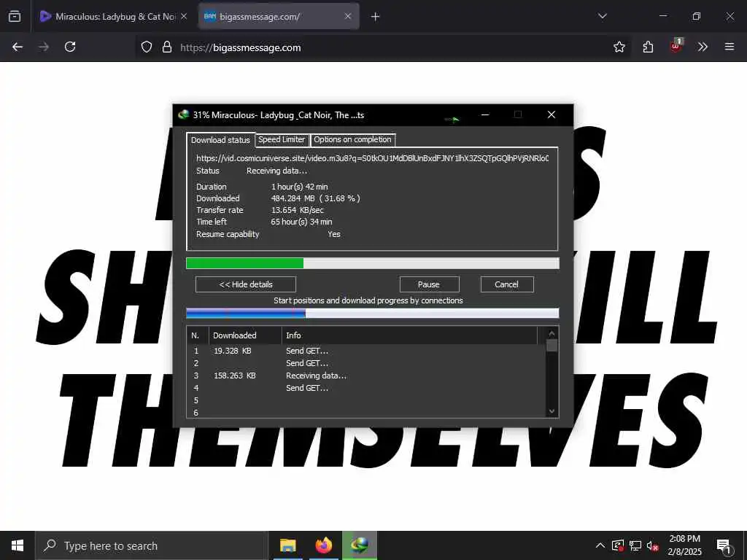Select the bigassmessage.com browser tab

point(279,17)
